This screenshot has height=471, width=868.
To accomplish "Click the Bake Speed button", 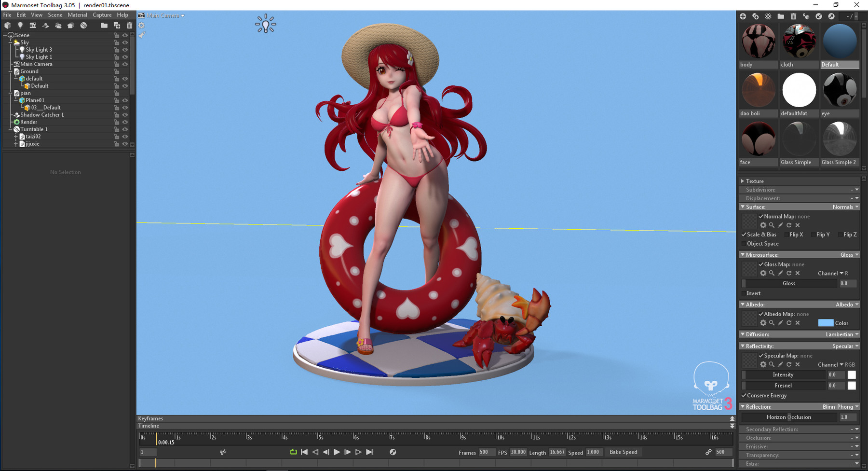I will click(x=623, y=452).
